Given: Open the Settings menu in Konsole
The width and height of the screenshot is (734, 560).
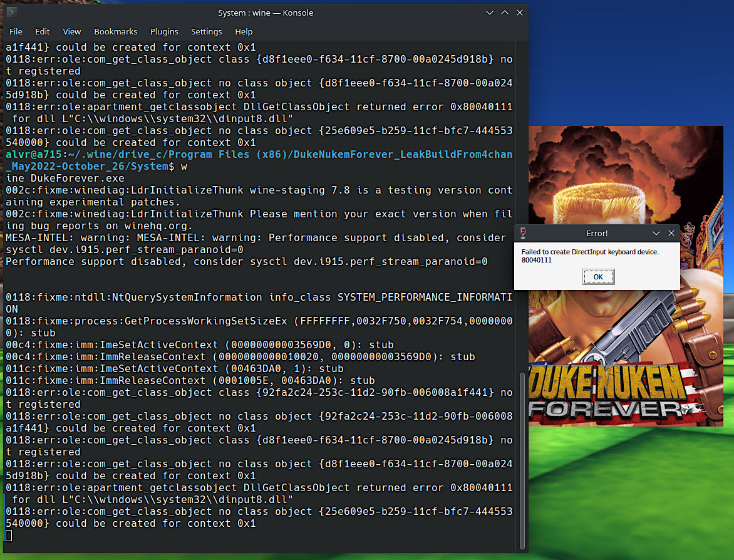Looking at the screenshot, I should (206, 31).
